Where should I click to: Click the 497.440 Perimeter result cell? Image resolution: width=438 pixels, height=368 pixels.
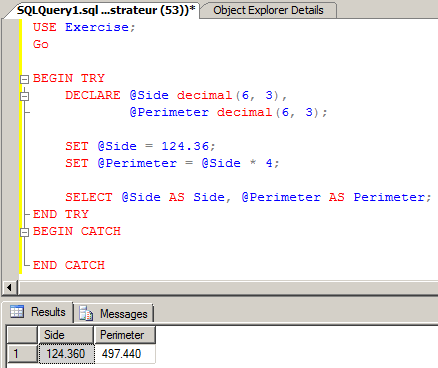pos(125,354)
